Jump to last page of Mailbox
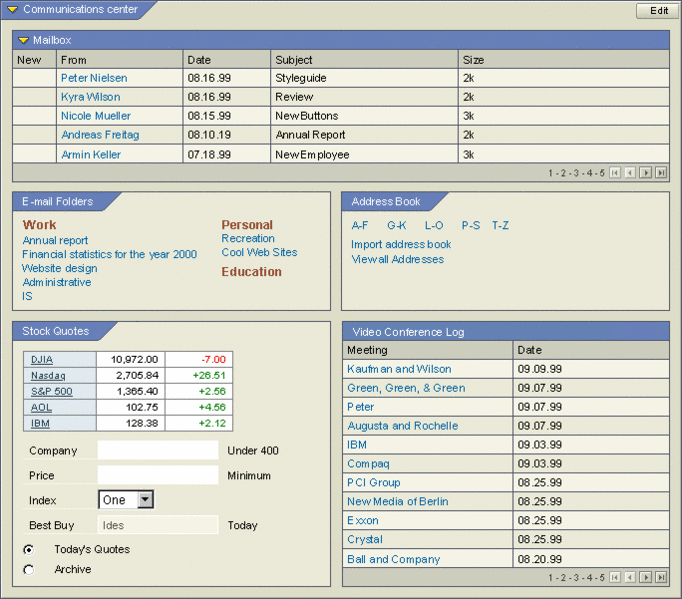The image size is (682, 599). point(660,173)
